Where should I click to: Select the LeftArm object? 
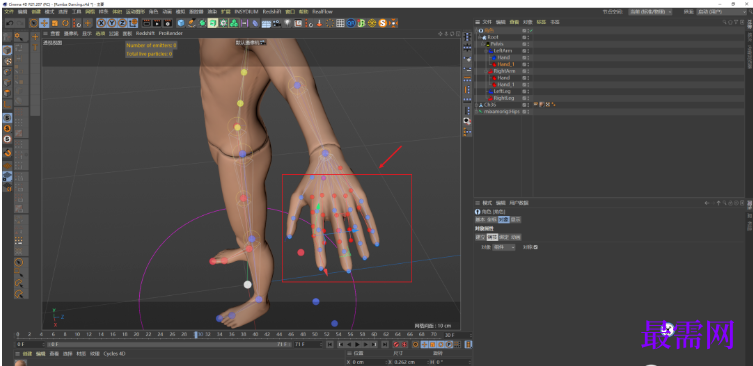[503, 50]
